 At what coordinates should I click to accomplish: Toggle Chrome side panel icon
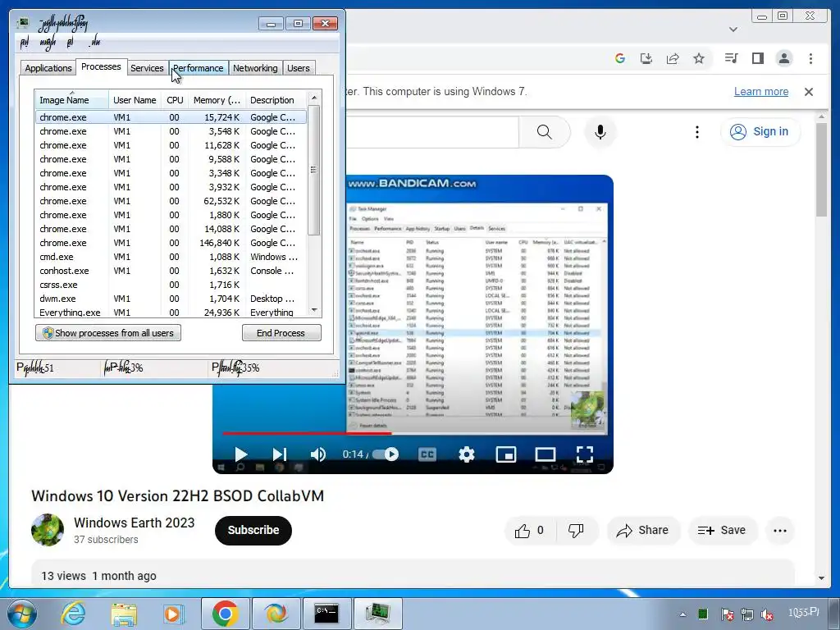click(x=757, y=58)
